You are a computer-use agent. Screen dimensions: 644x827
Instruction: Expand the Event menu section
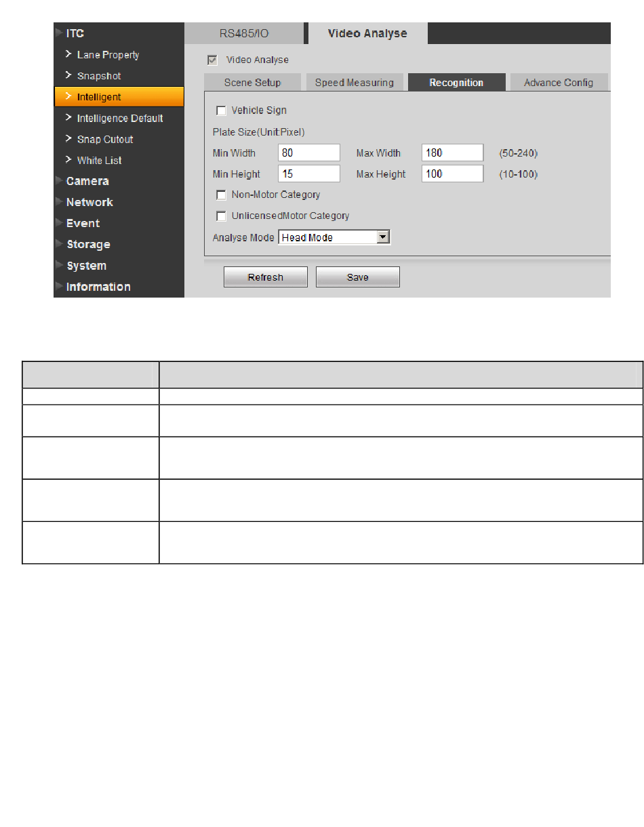[x=83, y=224]
